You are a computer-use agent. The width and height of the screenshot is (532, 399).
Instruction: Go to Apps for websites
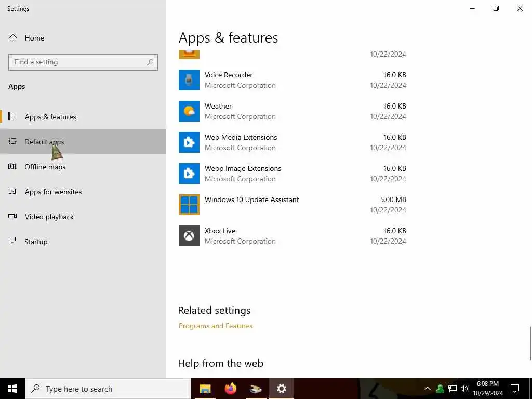(83, 192)
